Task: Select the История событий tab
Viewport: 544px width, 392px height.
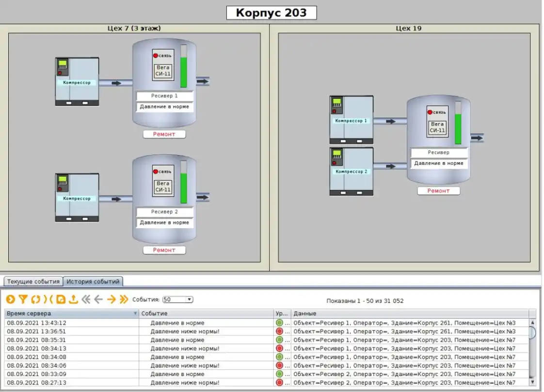Action: pos(93,282)
